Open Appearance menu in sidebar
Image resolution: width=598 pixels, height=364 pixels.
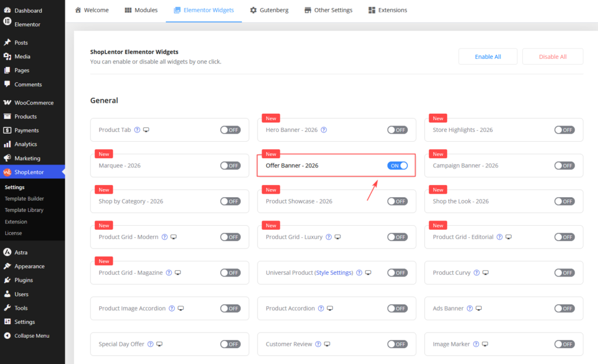click(x=33, y=267)
